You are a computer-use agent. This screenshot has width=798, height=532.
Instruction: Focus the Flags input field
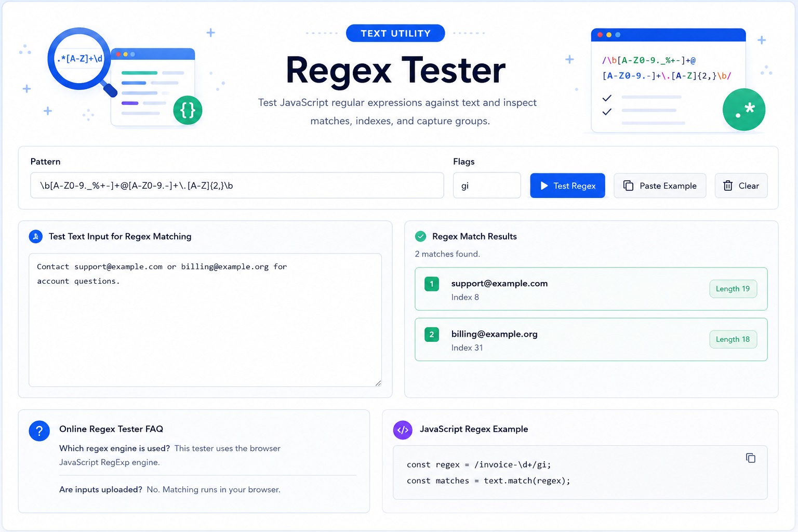(x=487, y=185)
